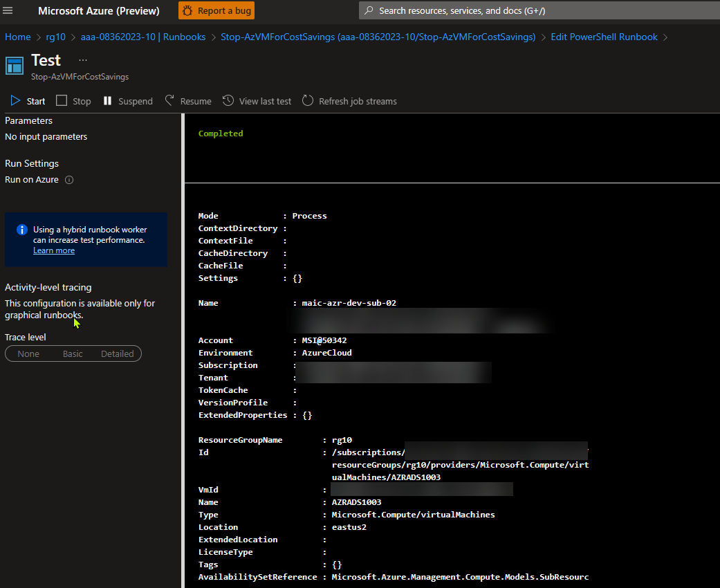This screenshot has height=588, width=720.
Task: Click the magnifier icon in search bar
Action: point(369,10)
